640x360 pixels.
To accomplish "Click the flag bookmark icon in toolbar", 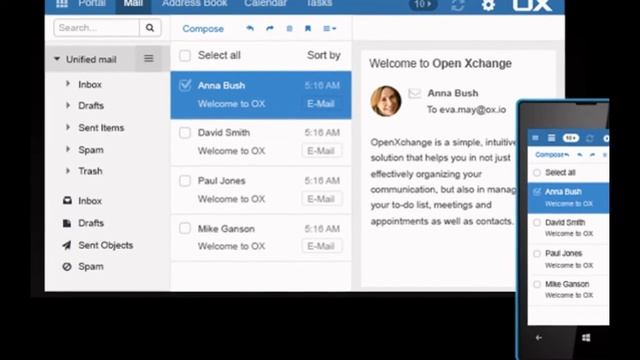I will click(308, 28).
